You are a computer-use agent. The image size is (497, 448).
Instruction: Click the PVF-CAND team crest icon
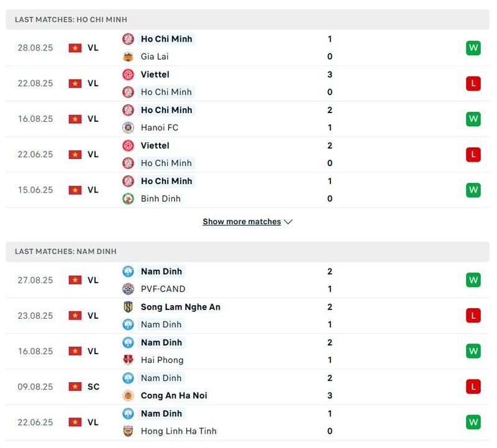click(x=128, y=289)
